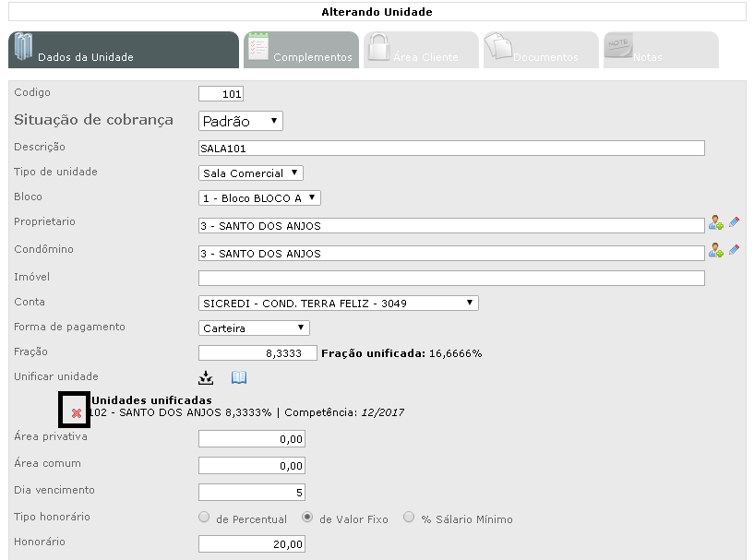This screenshot has height=560, width=754.
Task: Click the Honorário value field
Action: 252,544
